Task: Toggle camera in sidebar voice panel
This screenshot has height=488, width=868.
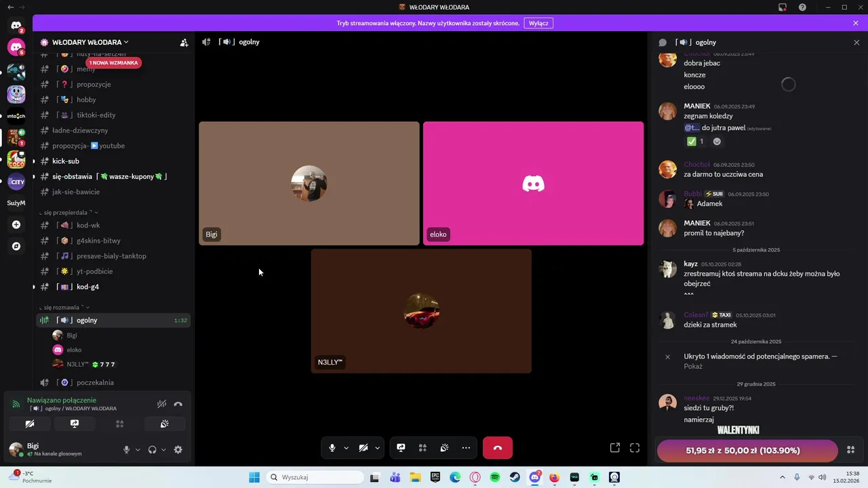Action: click(30, 424)
